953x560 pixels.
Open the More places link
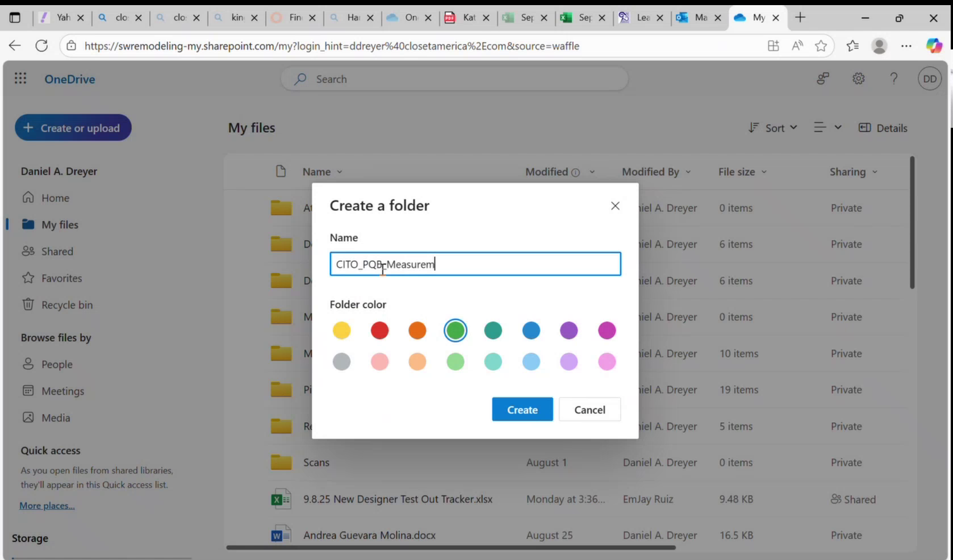click(47, 505)
